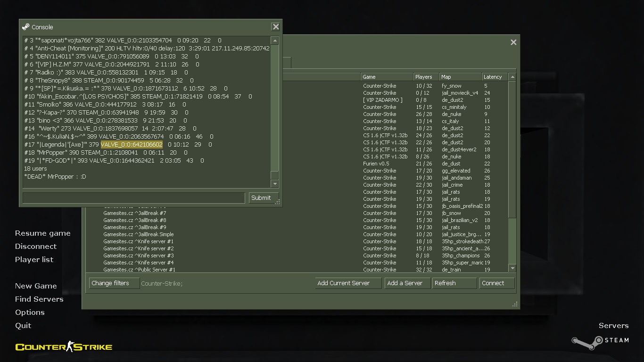
Task: Sort servers by Map column header
Action: pos(460,77)
